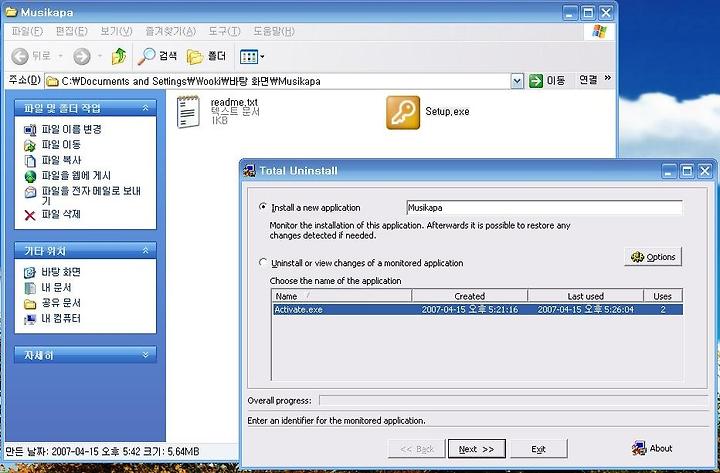Click the Next >> button
Screen dimensions: 720x473
[477, 449]
